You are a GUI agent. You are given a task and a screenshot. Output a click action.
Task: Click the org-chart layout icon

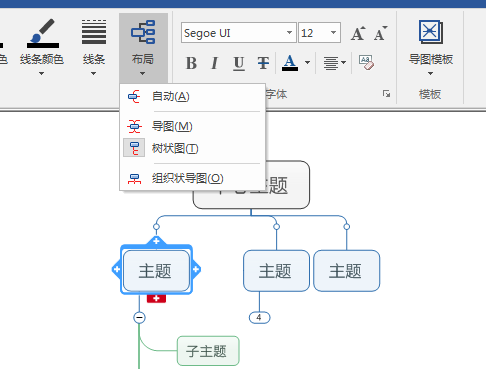coord(134,179)
